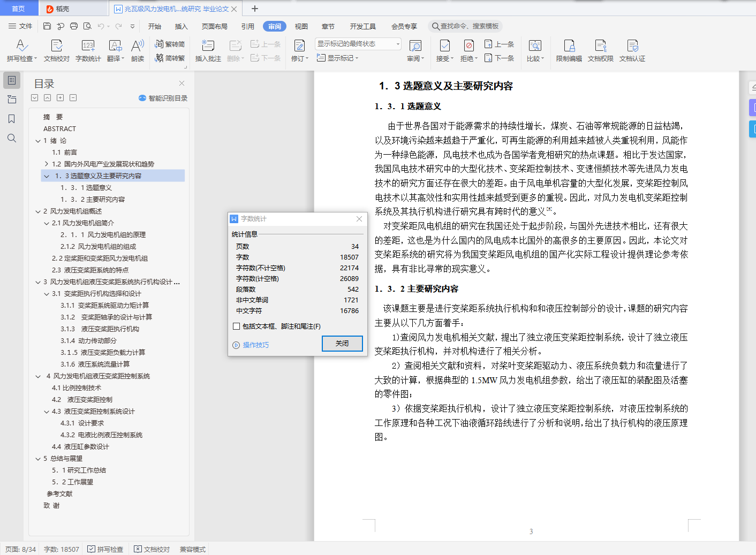Select 3.1.6 液压系统流量计算 in outline
The height and width of the screenshot is (555, 756).
(95, 364)
